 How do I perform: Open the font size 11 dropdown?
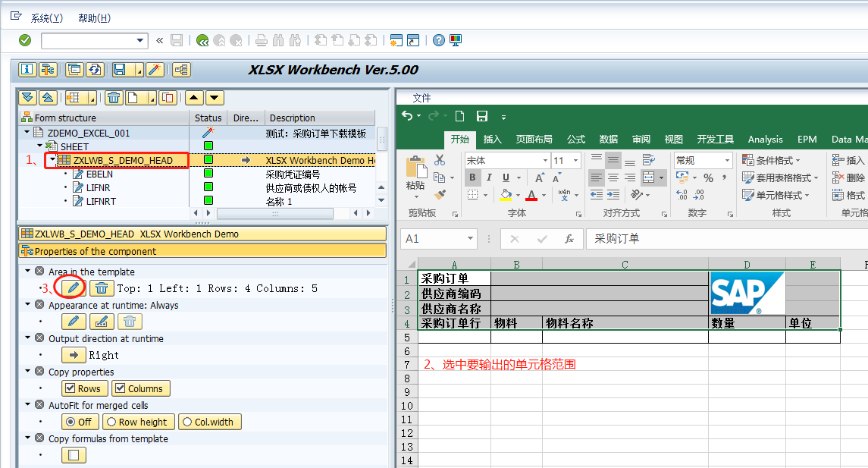pos(575,161)
